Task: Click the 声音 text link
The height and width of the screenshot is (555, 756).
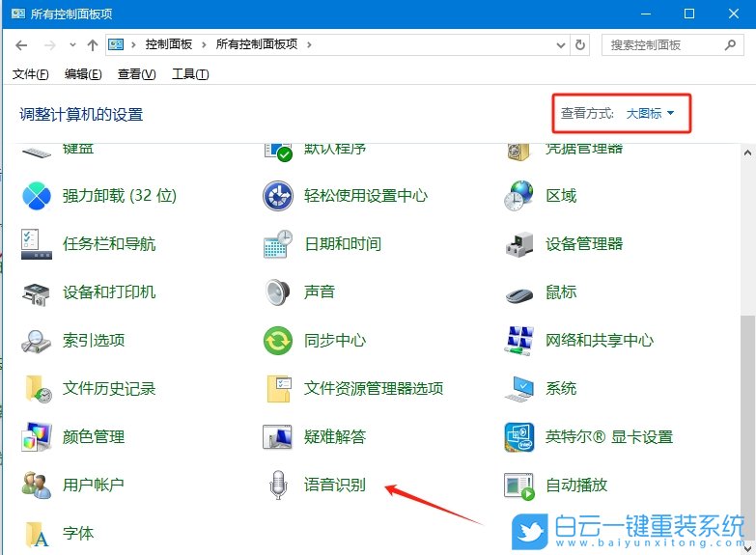Action: coord(320,292)
